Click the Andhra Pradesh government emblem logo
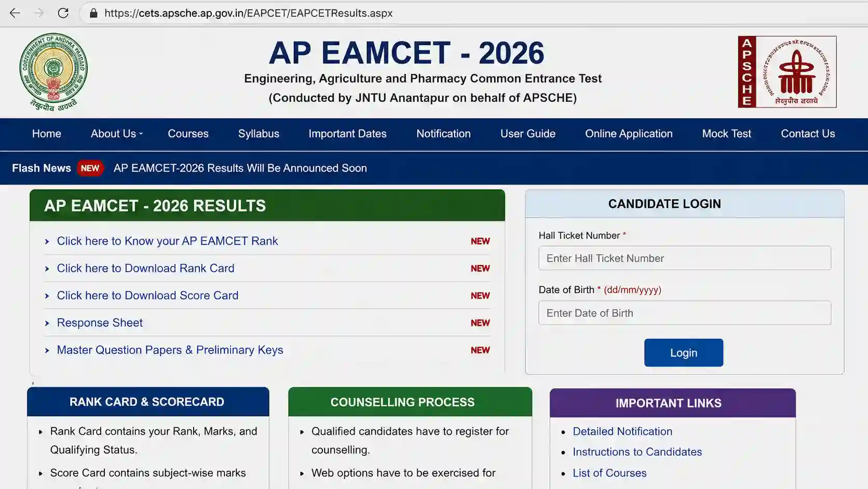The image size is (868, 489). 53,72
